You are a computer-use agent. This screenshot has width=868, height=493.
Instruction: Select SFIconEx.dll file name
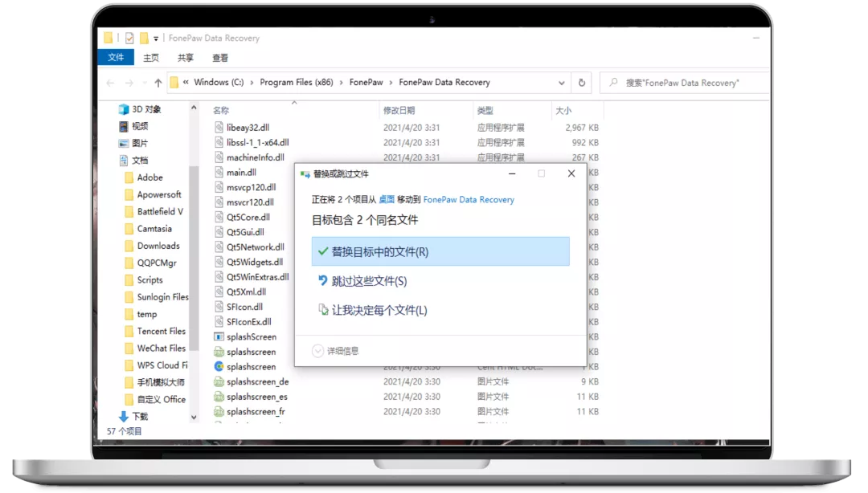point(248,321)
